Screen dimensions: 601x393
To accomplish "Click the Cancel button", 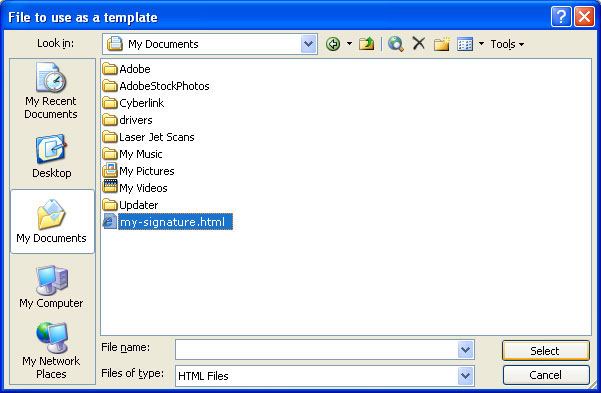I will [x=546, y=375].
